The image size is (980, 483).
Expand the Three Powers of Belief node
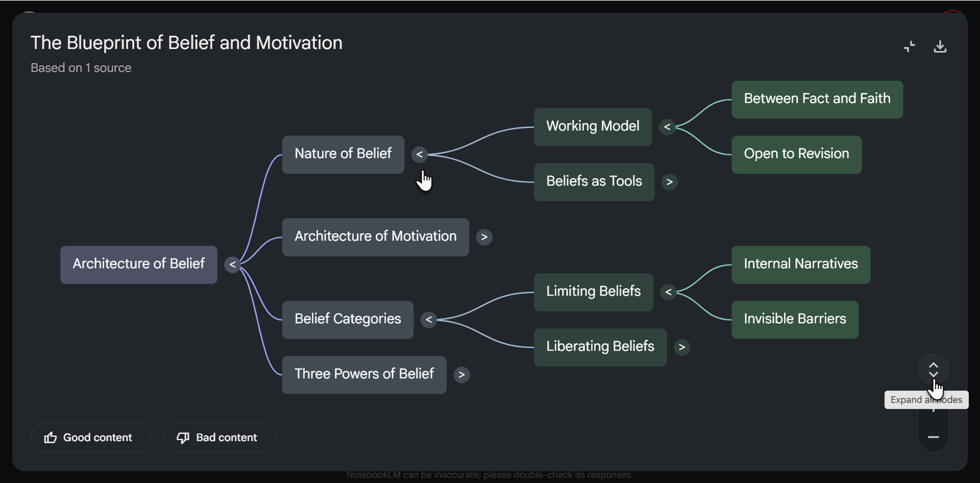point(462,374)
